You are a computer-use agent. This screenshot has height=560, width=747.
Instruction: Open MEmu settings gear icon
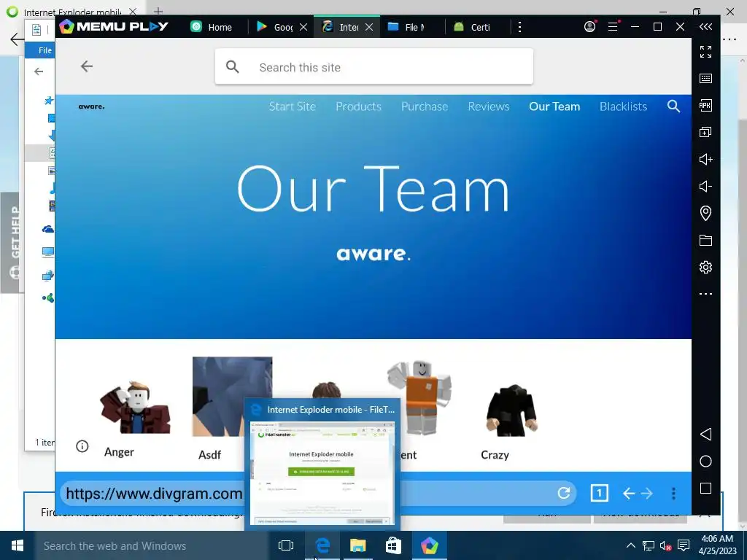pos(705,267)
